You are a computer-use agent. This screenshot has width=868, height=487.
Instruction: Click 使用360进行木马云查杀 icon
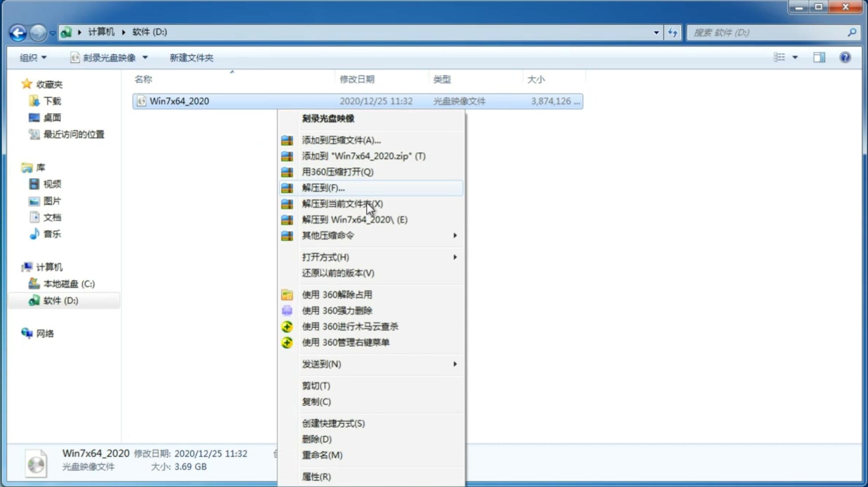pyautogui.click(x=287, y=326)
